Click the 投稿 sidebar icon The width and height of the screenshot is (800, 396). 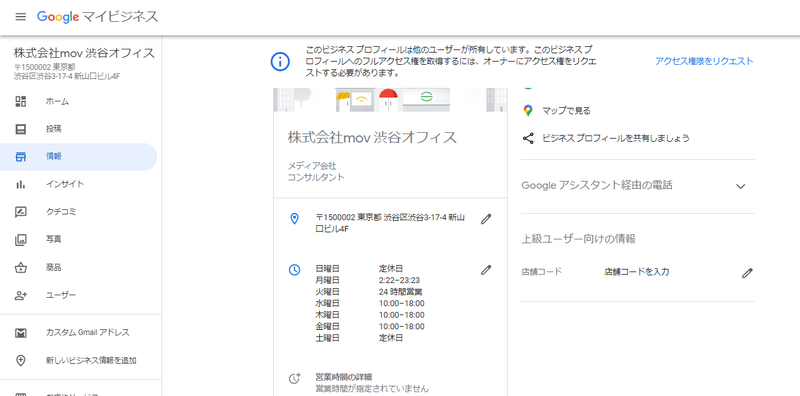(20, 129)
